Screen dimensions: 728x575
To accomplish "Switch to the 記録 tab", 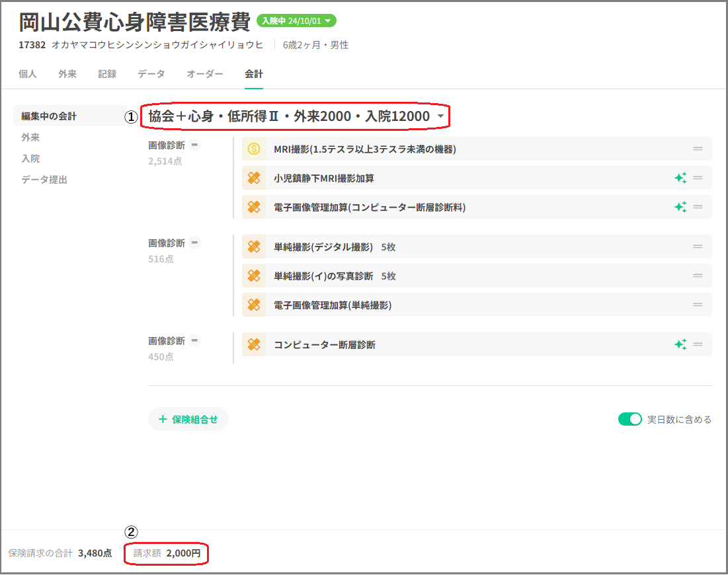I will click(x=106, y=74).
